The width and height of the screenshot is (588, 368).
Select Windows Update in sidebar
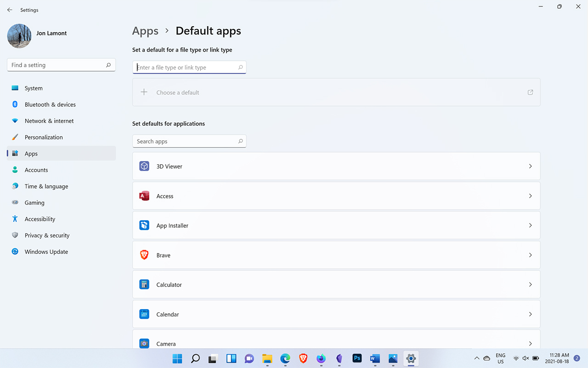(x=46, y=252)
